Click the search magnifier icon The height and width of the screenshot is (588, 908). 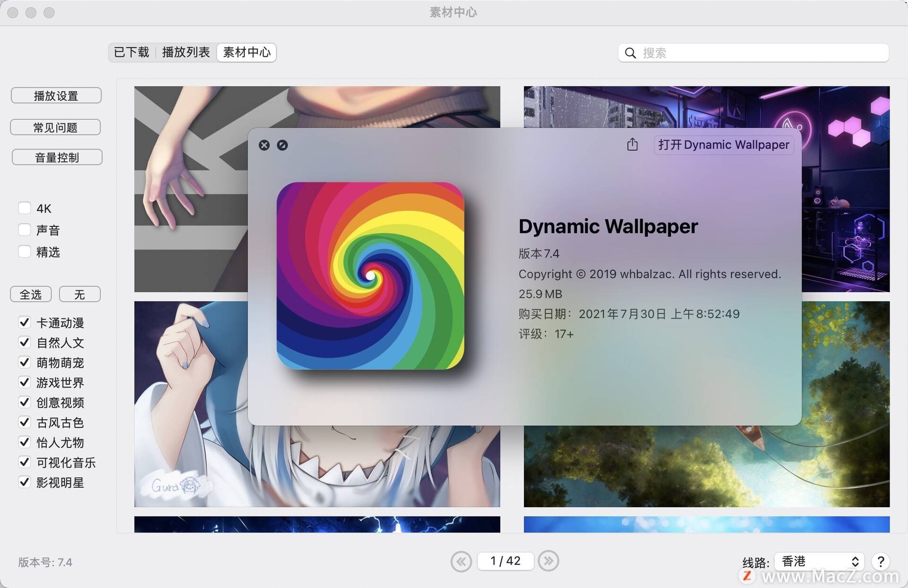[x=630, y=53]
